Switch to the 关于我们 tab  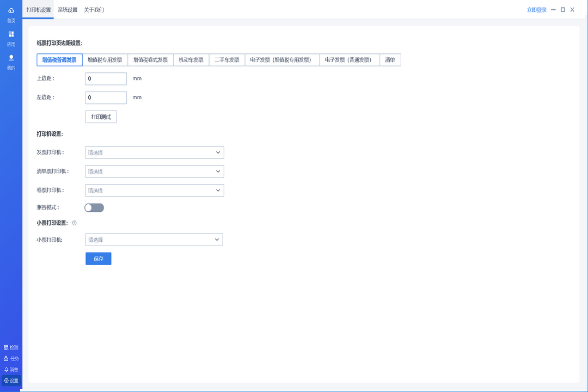94,10
